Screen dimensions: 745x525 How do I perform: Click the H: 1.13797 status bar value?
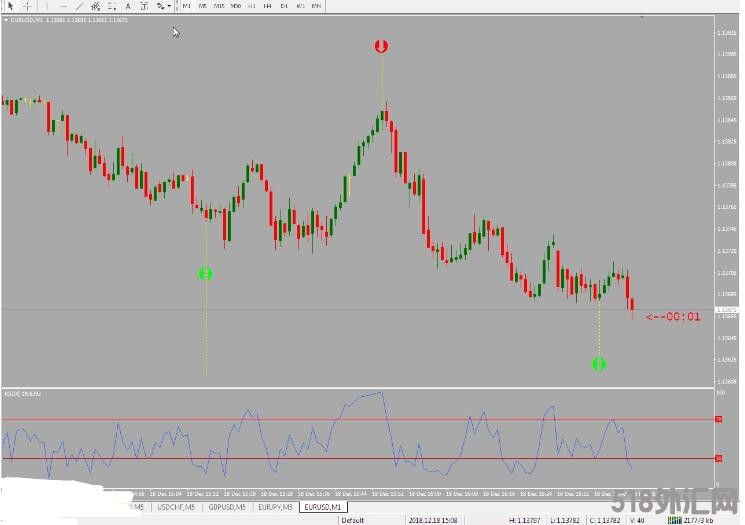click(x=525, y=520)
